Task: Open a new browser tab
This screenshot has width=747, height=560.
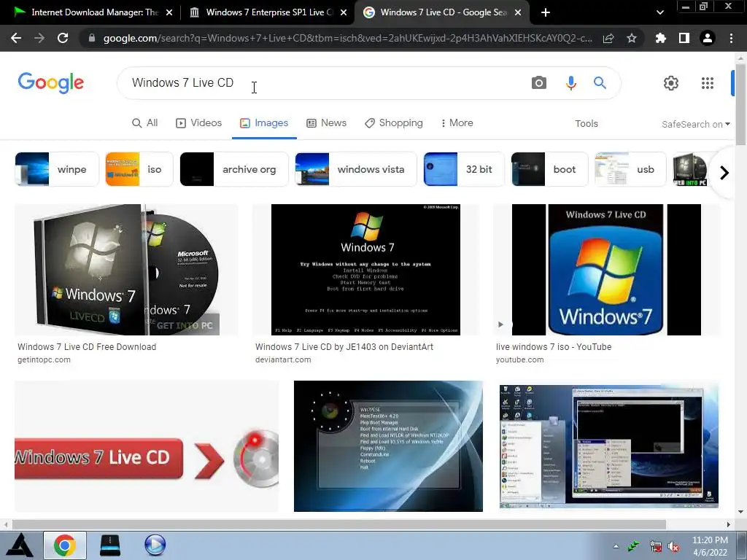Action: click(x=546, y=12)
